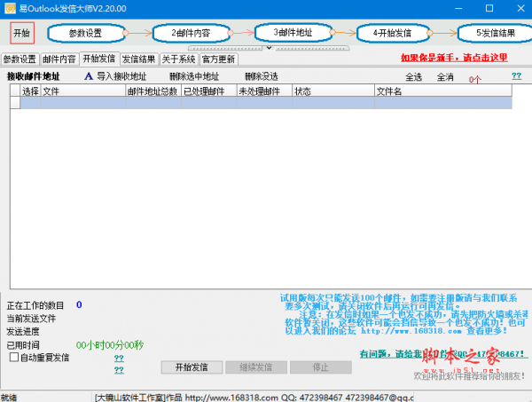Screen dimensions: 532x402
Task: Select the 3邮件地址 workflow step bubble
Action: click(291, 32)
